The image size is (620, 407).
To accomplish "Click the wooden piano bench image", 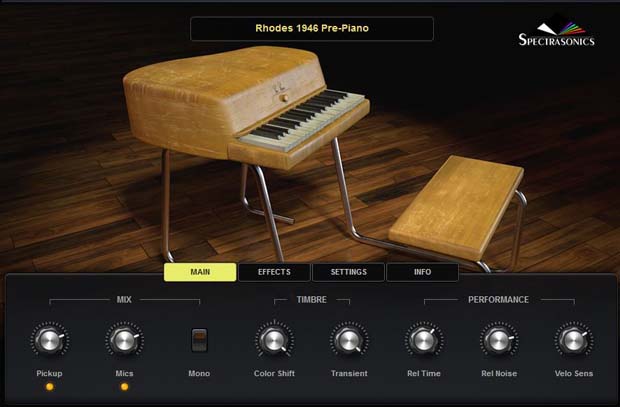I will (457, 206).
